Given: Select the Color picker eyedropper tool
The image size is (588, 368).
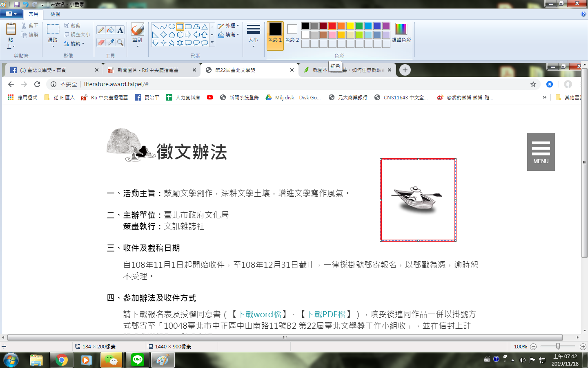Looking at the screenshot, I should tap(111, 42).
